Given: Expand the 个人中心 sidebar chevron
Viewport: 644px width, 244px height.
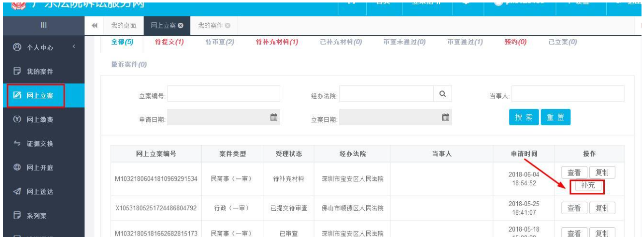Looking at the screenshot, I should tap(74, 47).
